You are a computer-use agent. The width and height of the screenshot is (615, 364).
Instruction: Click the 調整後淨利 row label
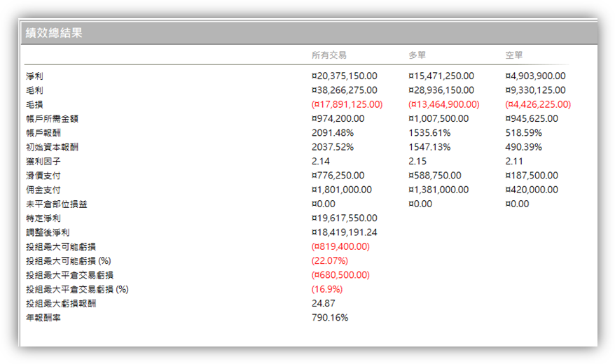click(48, 232)
